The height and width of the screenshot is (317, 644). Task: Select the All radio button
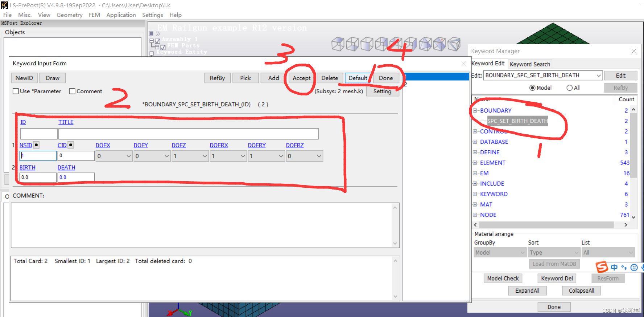pyautogui.click(x=569, y=88)
